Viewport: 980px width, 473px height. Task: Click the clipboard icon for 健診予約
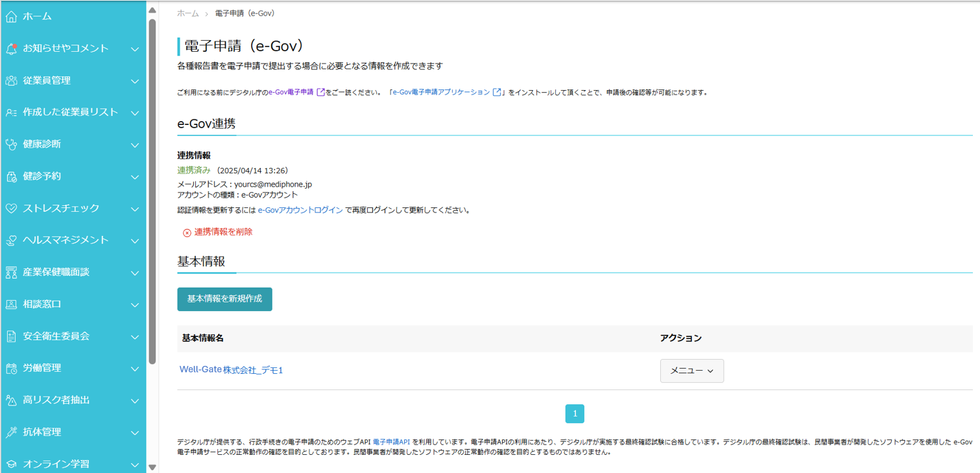coord(11,177)
